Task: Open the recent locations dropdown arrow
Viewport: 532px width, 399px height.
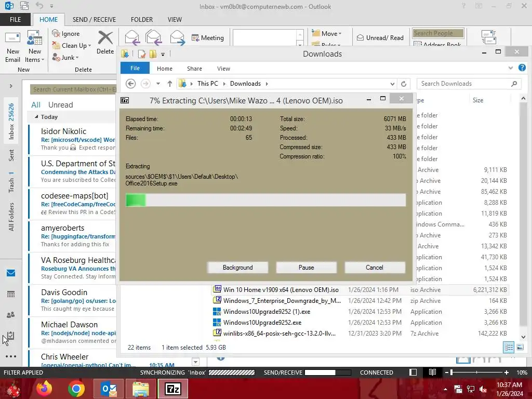Action: pyautogui.click(x=158, y=84)
